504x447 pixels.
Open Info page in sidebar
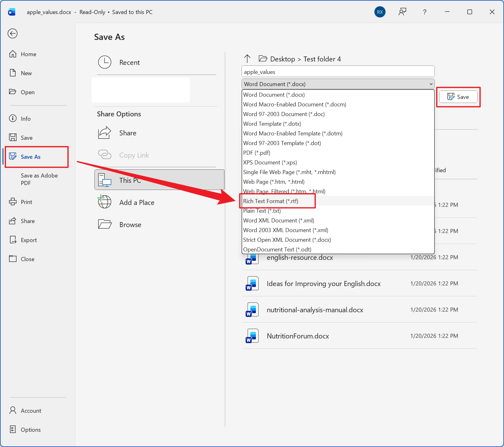click(x=26, y=119)
